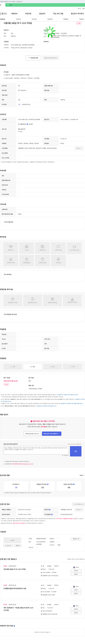The height and width of the screenshot is (644, 85).
Task: Click the 고용24 입사지원 불가능 button
Action: point(50,58)
